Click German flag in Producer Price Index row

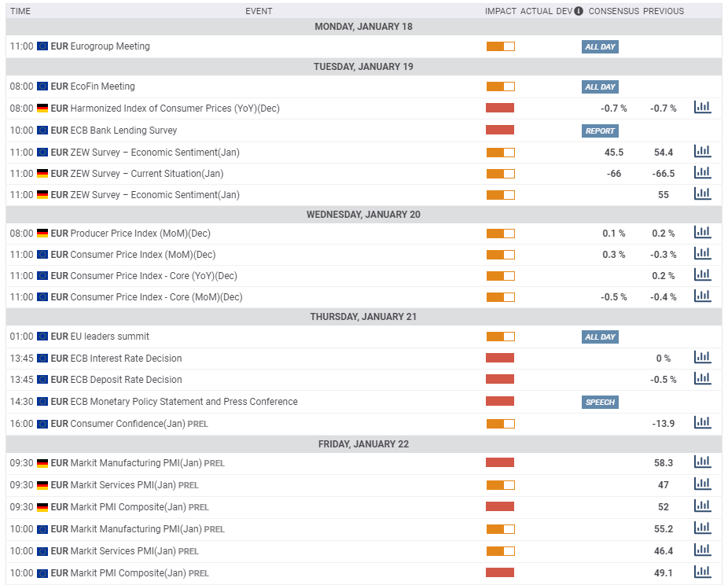coord(42,234)
